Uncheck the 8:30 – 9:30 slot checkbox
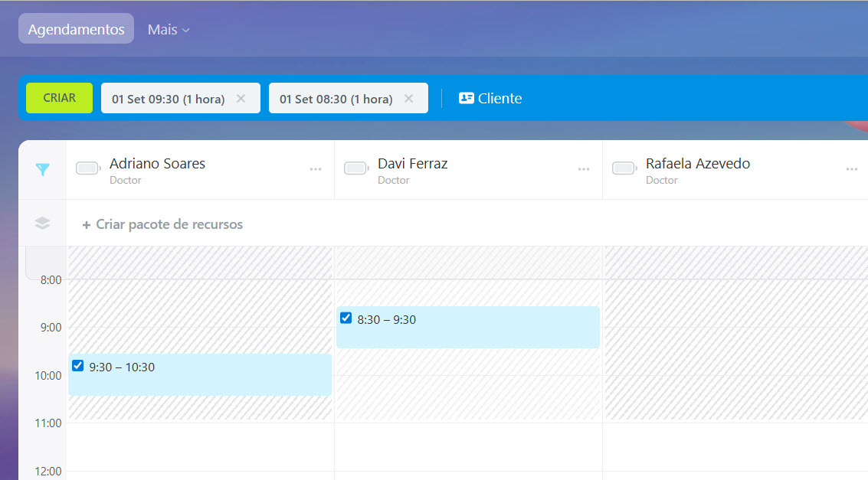The height and width of the screenshot is (480, 868). 346,318
